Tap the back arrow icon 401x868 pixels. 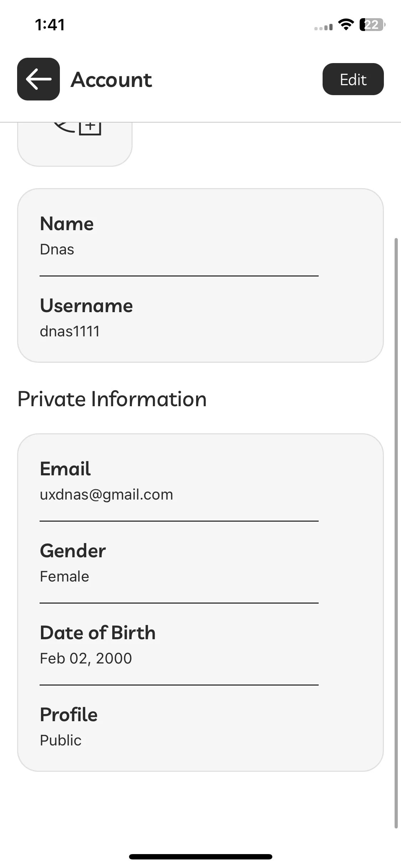point(38,79)
